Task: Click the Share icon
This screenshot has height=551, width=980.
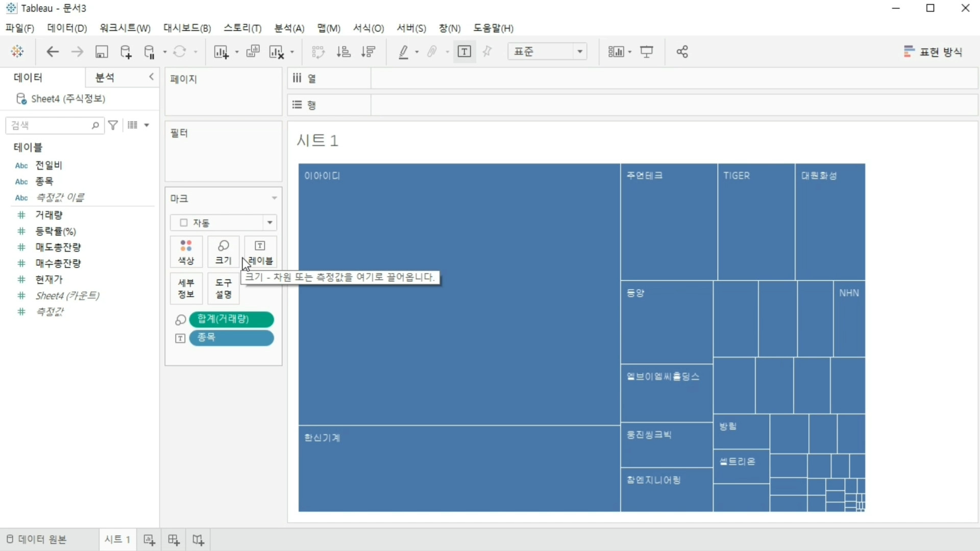Action: click(682, 52)
